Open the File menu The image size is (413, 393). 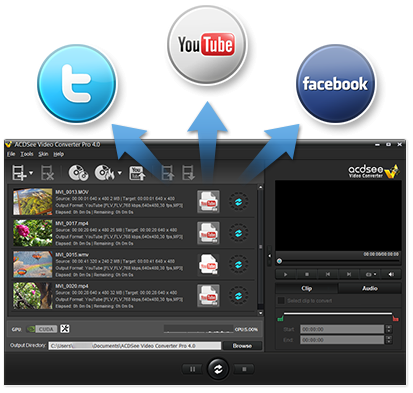(11, 154)
